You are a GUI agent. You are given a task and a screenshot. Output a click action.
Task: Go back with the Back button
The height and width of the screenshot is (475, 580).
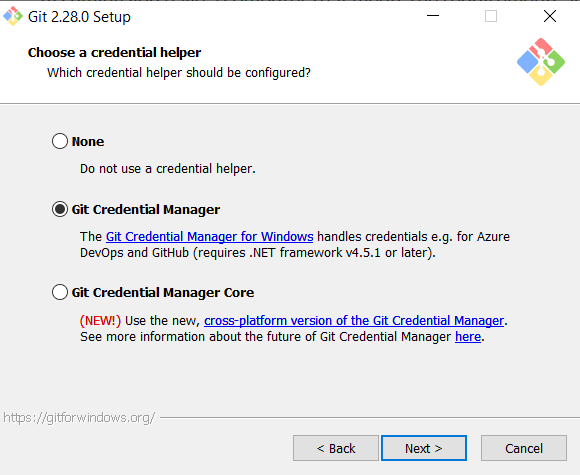[336, 448]
